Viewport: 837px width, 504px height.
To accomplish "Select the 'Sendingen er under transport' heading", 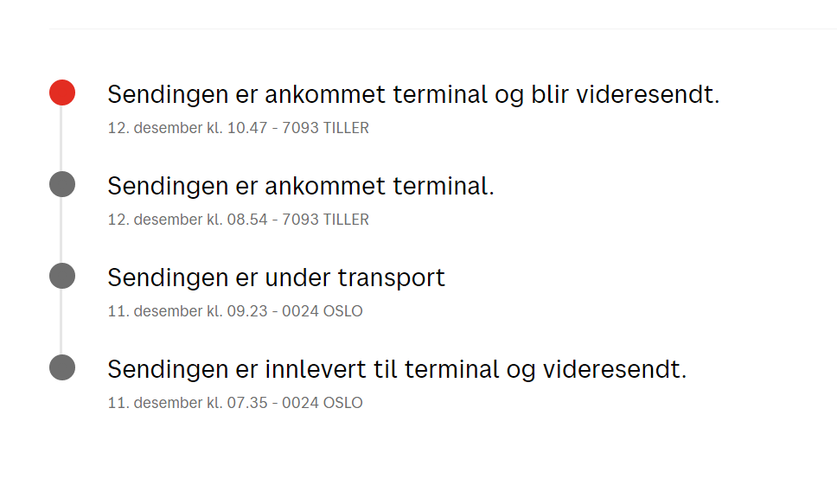I will [x=276, y=278].
